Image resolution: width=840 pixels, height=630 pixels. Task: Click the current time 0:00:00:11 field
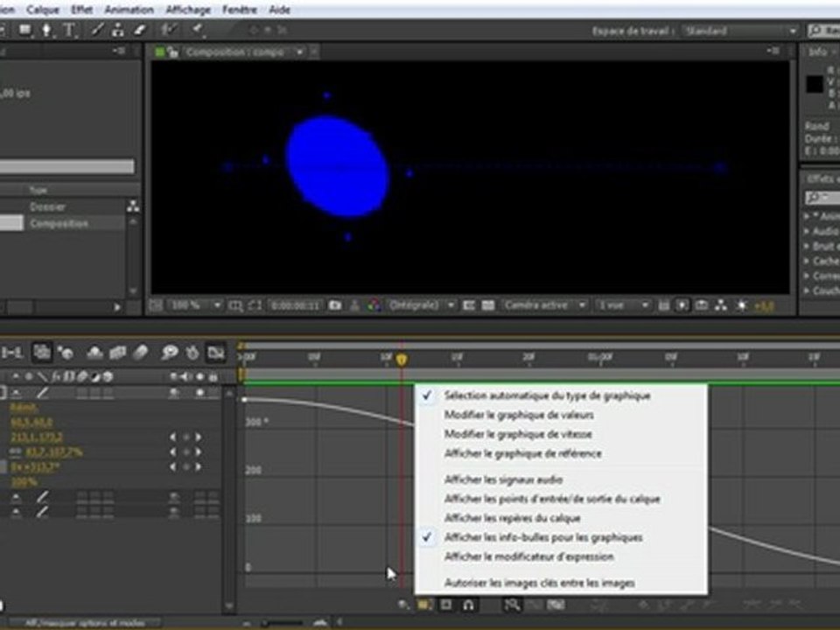(295, 305)
